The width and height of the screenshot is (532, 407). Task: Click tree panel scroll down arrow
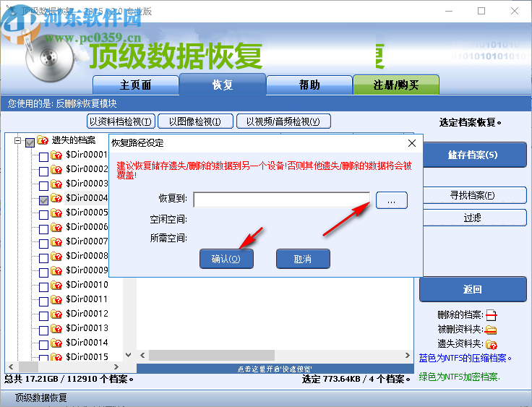coord(128,355)
